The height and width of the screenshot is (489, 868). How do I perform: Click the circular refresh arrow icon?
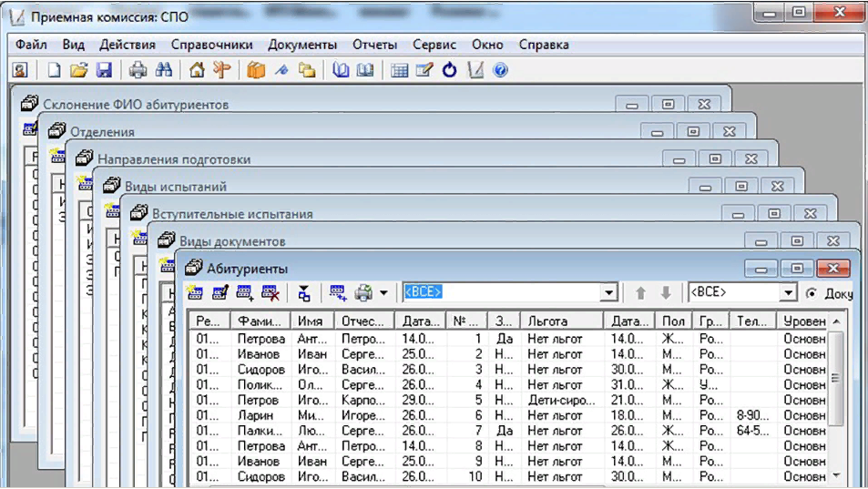pos(449,70)
